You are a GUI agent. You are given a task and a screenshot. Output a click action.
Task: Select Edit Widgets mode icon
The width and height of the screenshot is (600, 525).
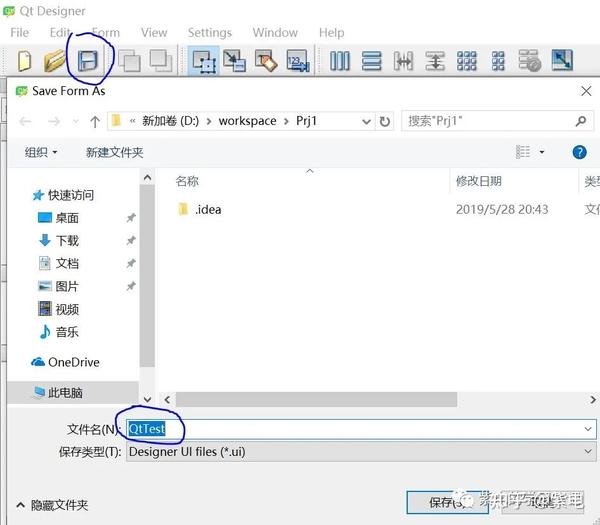[x=204, y=61]
